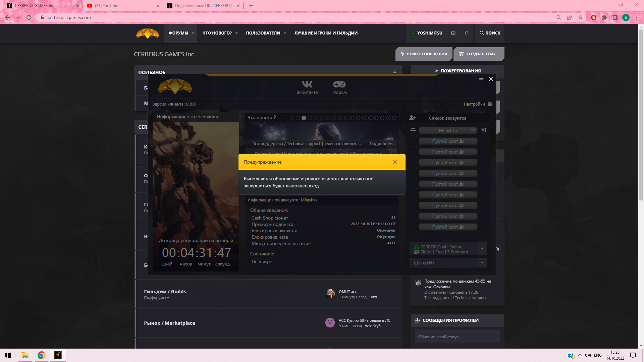Select first news slide dot in Что нового
This screenshot has height=362, width=644.
[292, 118]
